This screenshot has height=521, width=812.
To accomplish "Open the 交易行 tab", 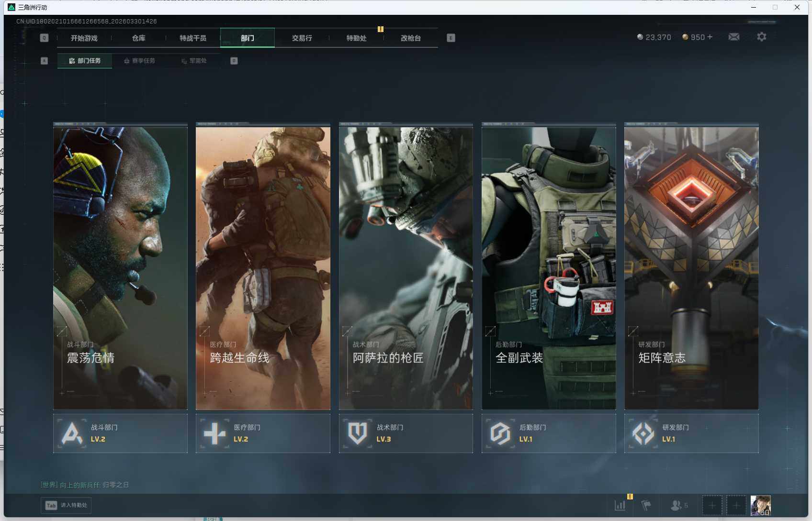I will 302,38.
